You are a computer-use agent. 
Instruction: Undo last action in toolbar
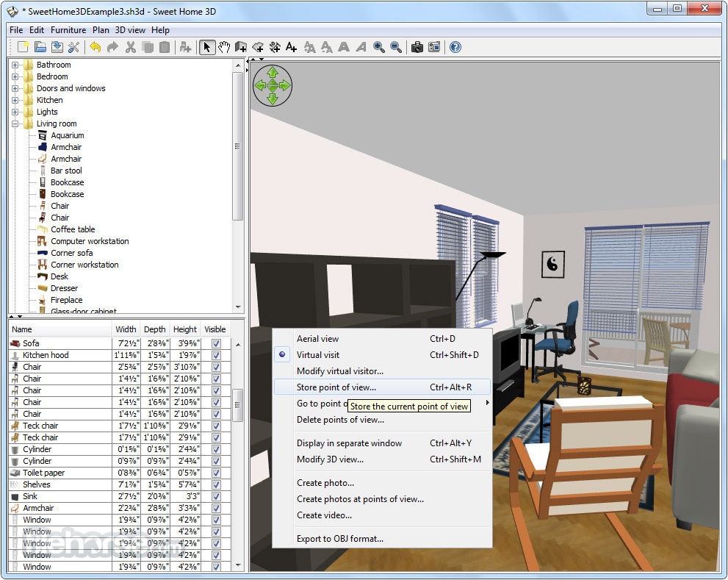95,47
